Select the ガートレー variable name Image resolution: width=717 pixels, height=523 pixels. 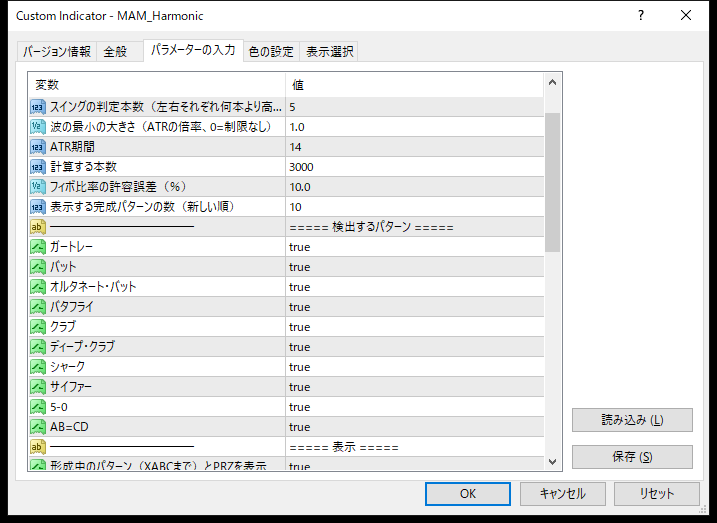click(71, 247)
